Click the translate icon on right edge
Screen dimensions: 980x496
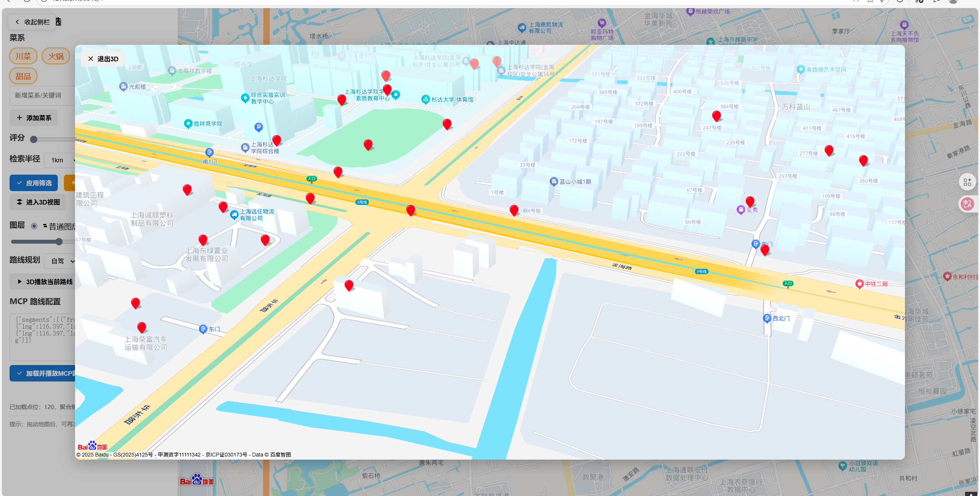click(x=967, y=204)
